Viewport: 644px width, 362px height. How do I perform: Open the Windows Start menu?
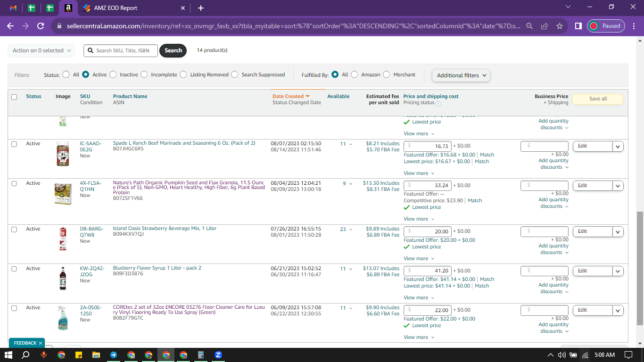8,355
